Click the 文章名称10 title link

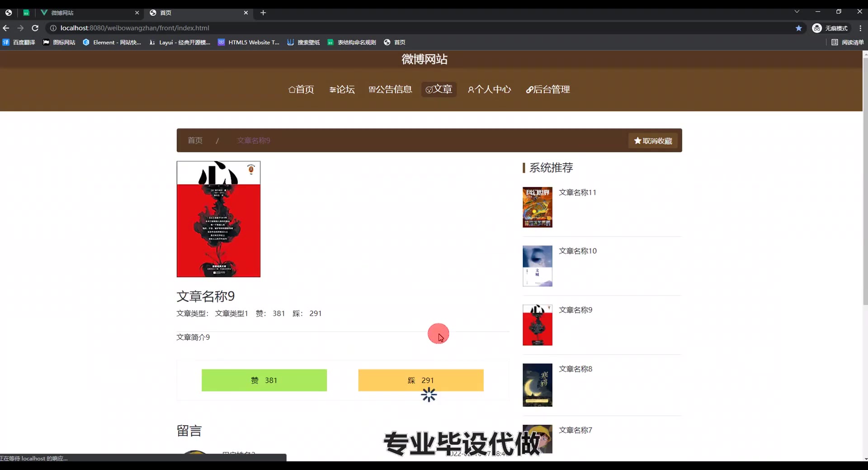578,251
